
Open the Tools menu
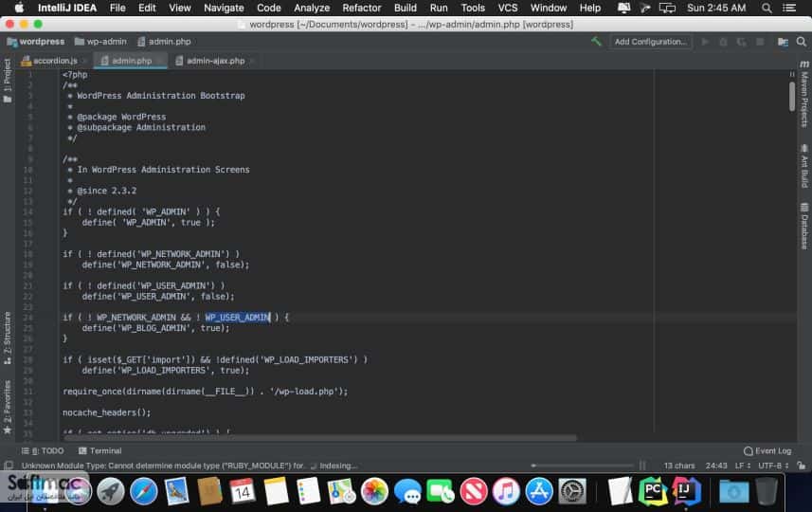pos(473,8)
